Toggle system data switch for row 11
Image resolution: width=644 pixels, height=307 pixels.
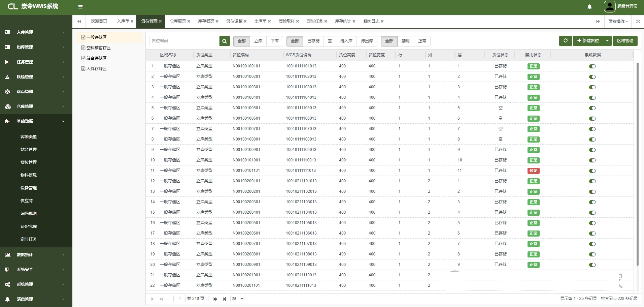point(592,171)
